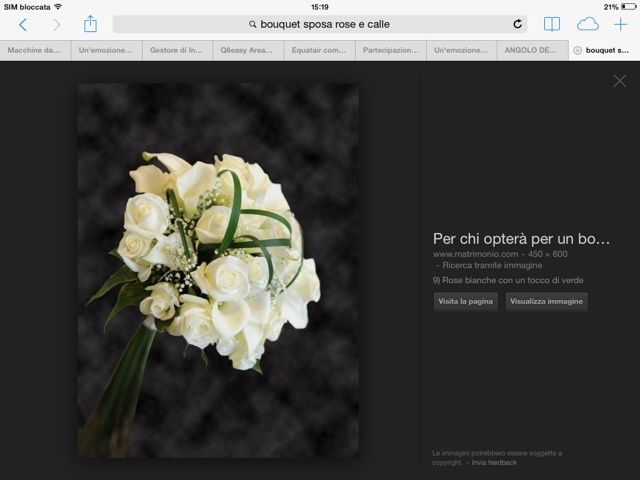
Task: Open the Share sheet icon
Action: coord(90,24)
